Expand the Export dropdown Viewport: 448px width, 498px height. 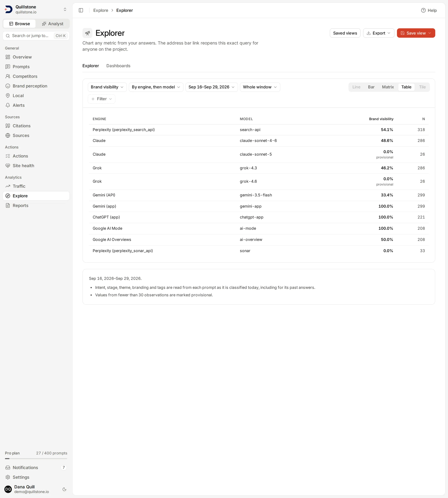click(x=379, y=33)
